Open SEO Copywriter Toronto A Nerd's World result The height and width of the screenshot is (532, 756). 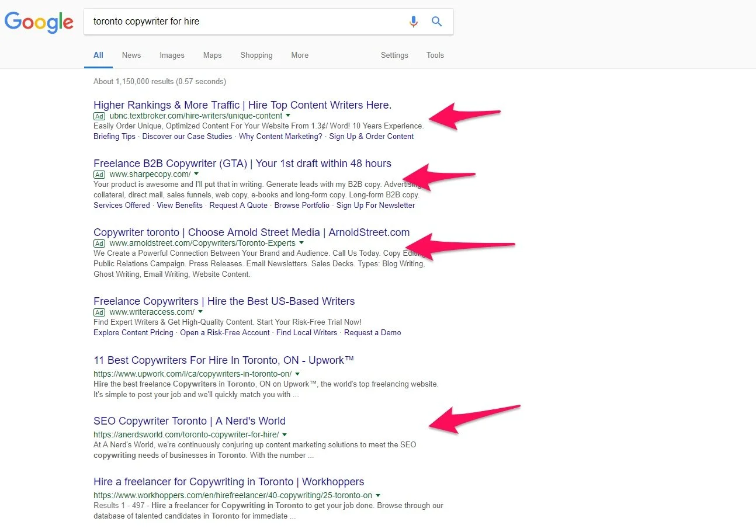[x=189, y=421]
